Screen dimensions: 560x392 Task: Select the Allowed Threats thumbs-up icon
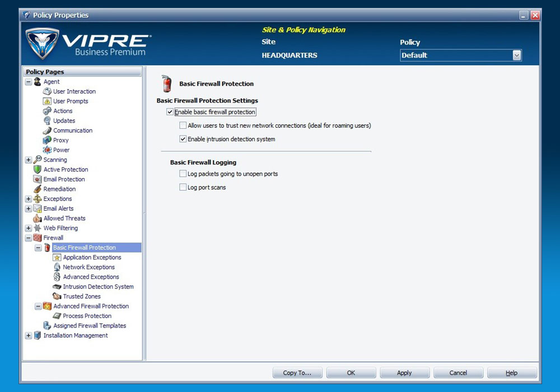38,218
